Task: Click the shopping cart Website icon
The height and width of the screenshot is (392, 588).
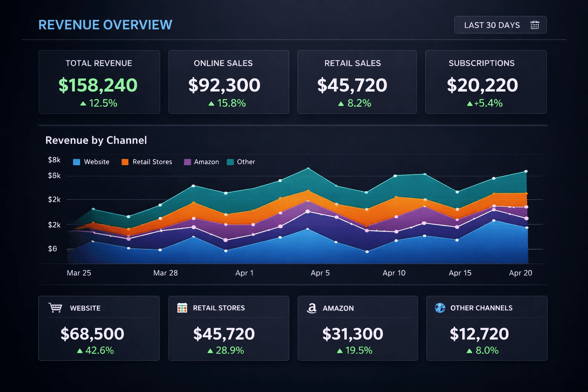Action: pos(56,308)
